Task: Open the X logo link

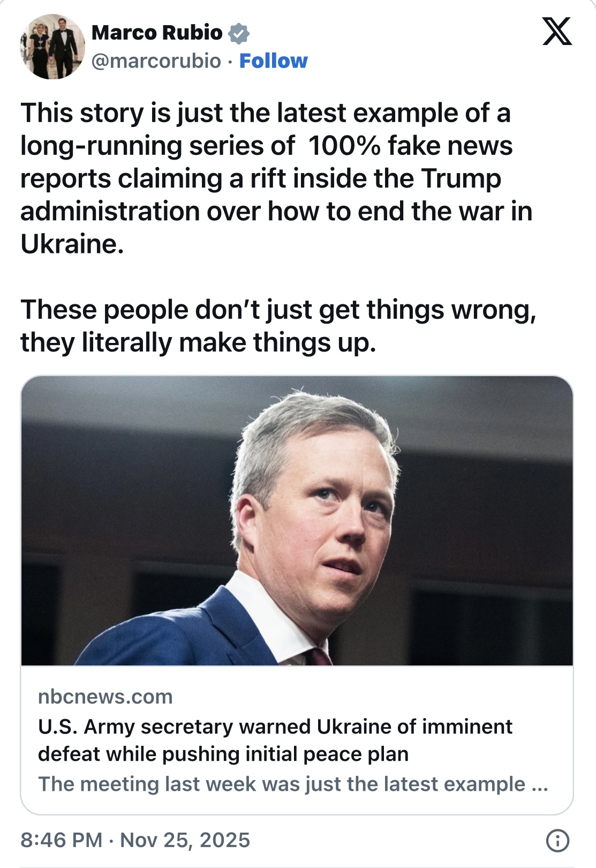Action: (x=557, y=32)
